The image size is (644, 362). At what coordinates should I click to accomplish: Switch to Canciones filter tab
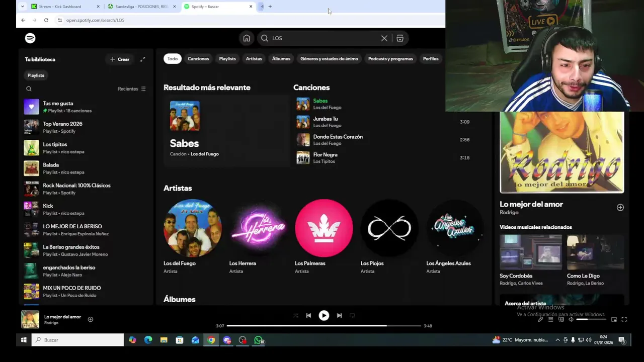point(198,59)
